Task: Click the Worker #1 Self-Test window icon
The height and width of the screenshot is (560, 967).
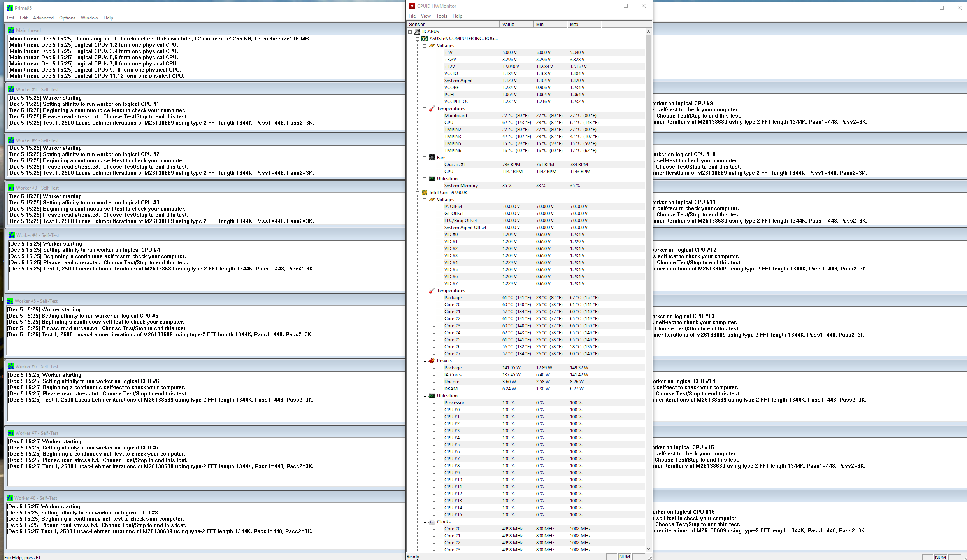Action: click(x=11, y=89)
